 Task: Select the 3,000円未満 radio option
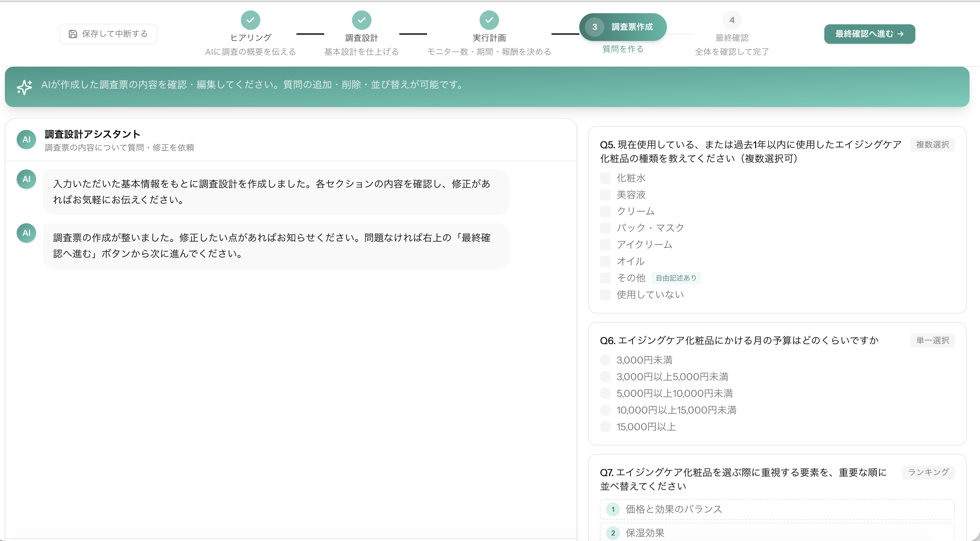point(605,360)
